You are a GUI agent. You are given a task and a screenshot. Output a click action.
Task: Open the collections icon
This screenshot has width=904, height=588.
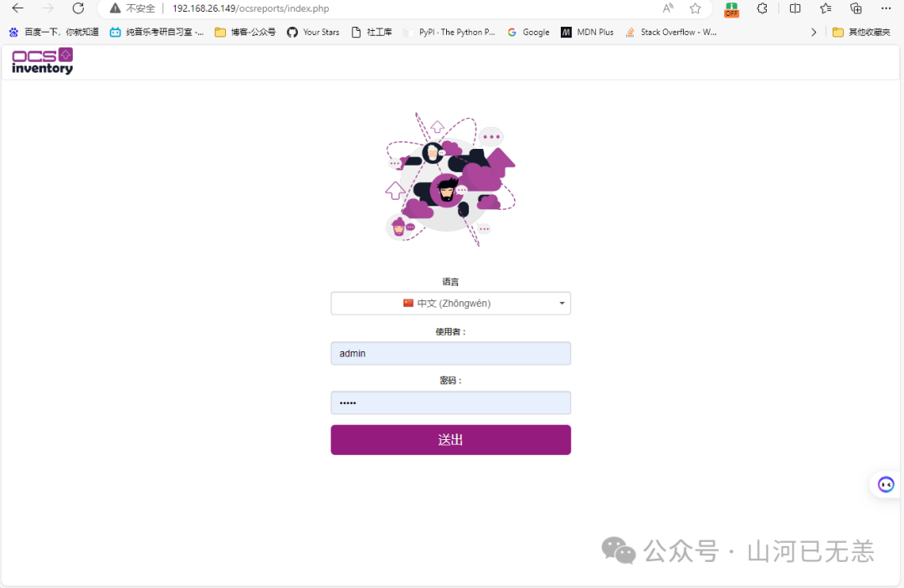click(856, 8)
